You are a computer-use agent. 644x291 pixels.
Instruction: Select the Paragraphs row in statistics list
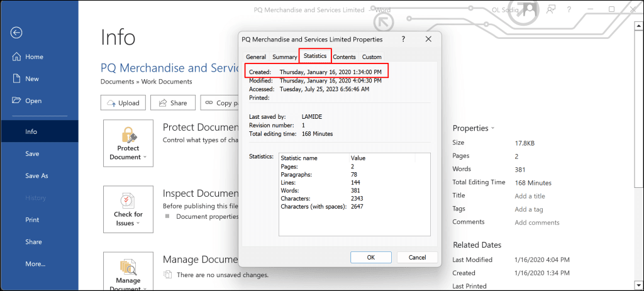(x=355, y=175)
